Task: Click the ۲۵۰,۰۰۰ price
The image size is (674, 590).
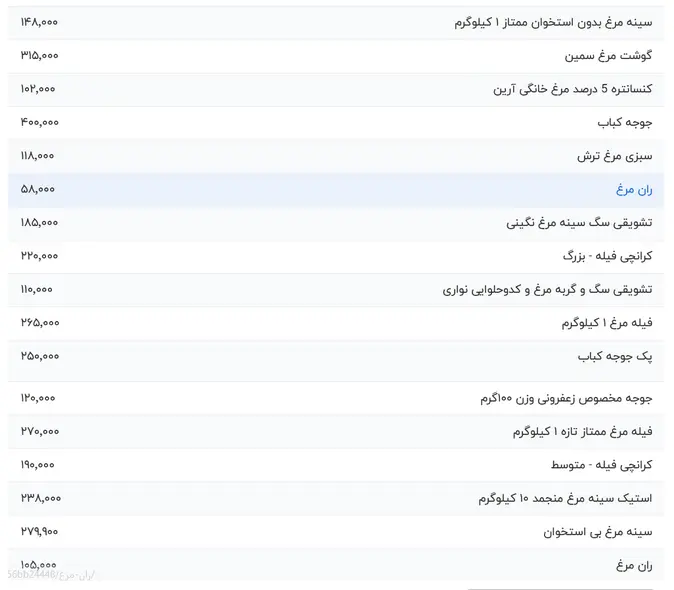Action: tap(40, 356)
